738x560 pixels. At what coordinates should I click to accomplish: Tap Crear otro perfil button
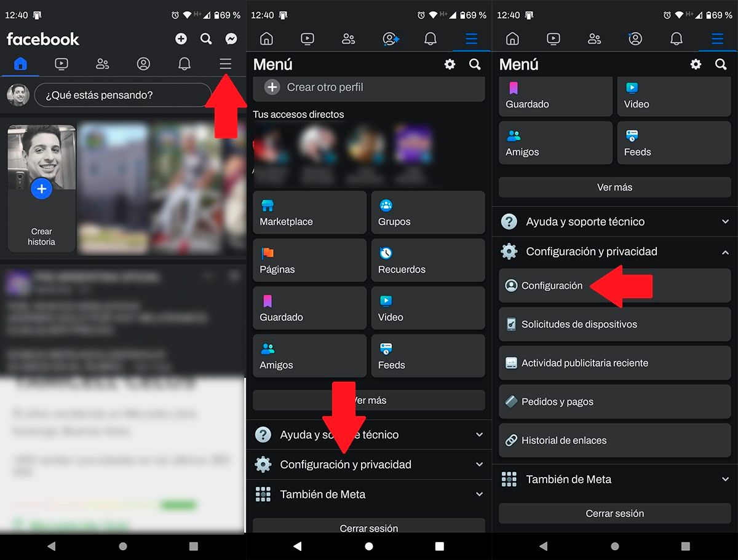click(369, 88)
